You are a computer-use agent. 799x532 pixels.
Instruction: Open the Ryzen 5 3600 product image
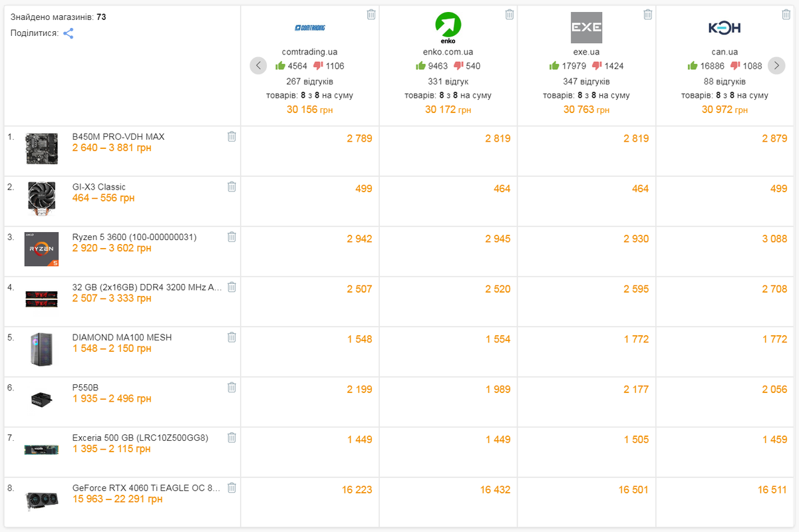click(41, 249)
